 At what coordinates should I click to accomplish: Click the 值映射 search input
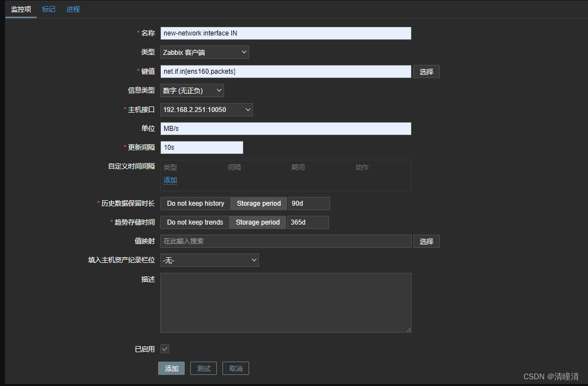(x=286, y=241)
